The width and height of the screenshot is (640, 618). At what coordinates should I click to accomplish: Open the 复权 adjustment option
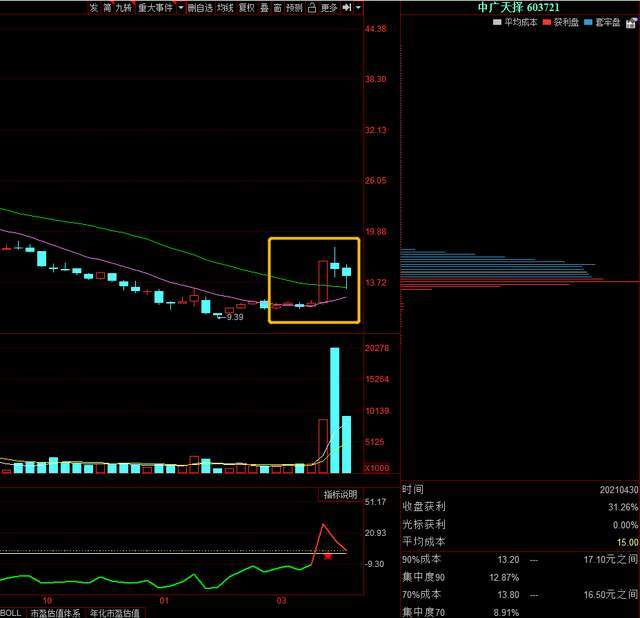(247, 8)
